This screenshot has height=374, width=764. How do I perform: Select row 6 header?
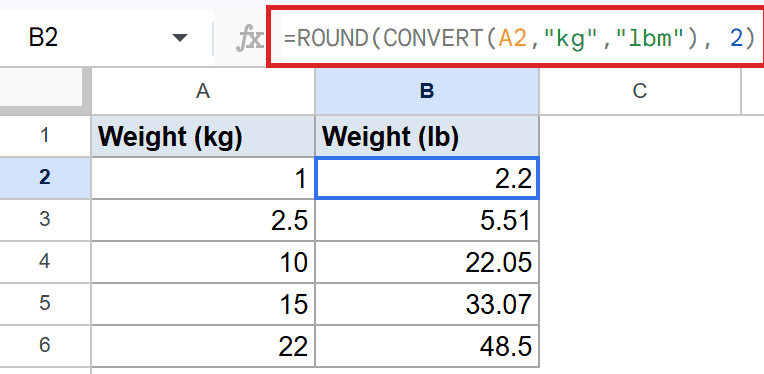(x=45, y=345)
